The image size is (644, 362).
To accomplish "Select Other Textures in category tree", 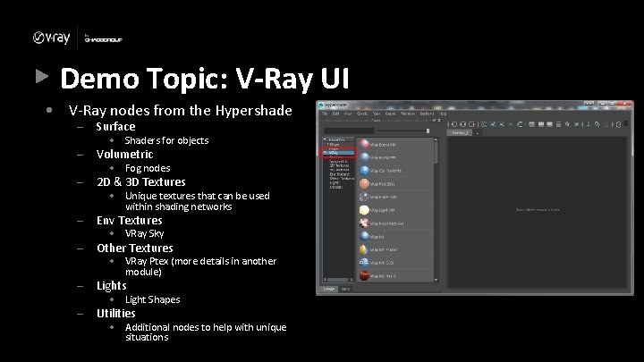I will [x=342, y=179].
